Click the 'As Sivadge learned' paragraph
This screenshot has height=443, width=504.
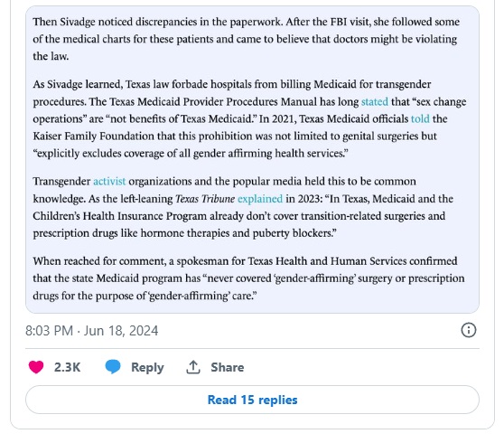[x=249, y=118]
